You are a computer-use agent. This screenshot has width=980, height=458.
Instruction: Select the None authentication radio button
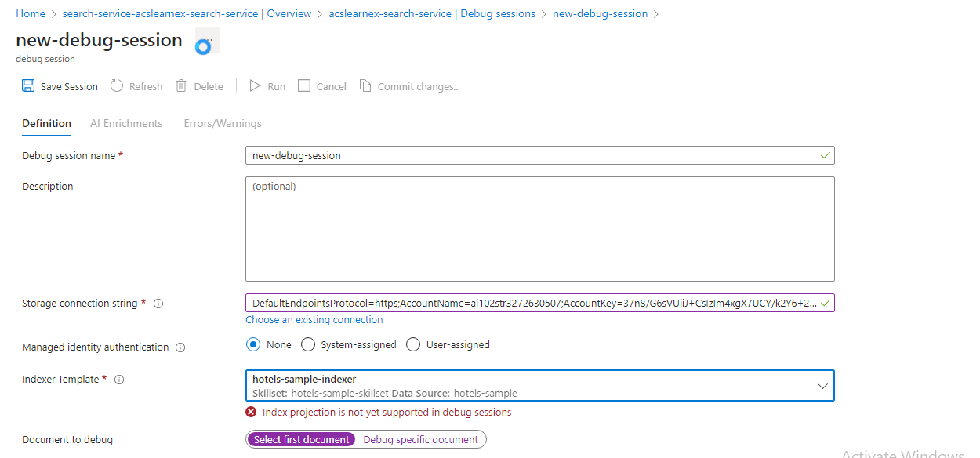click(253, 343)
